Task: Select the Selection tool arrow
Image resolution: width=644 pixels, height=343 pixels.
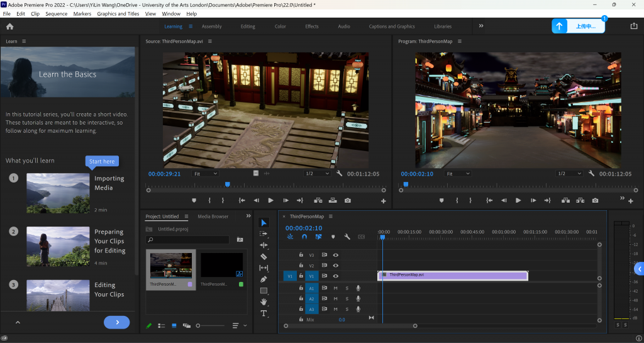Action: (x=264, y=223)
